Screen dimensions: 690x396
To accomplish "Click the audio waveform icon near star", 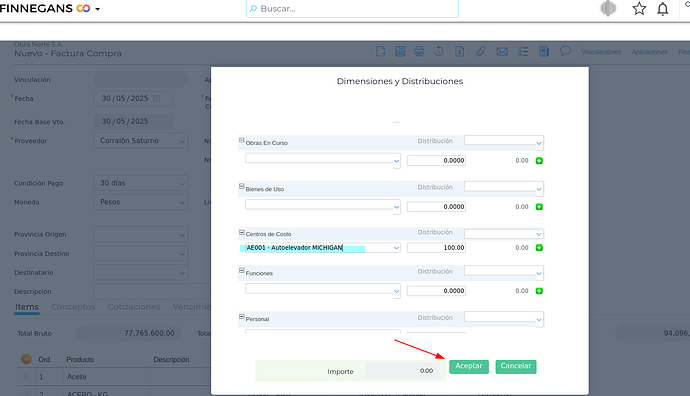I will [x=608, y=8].
